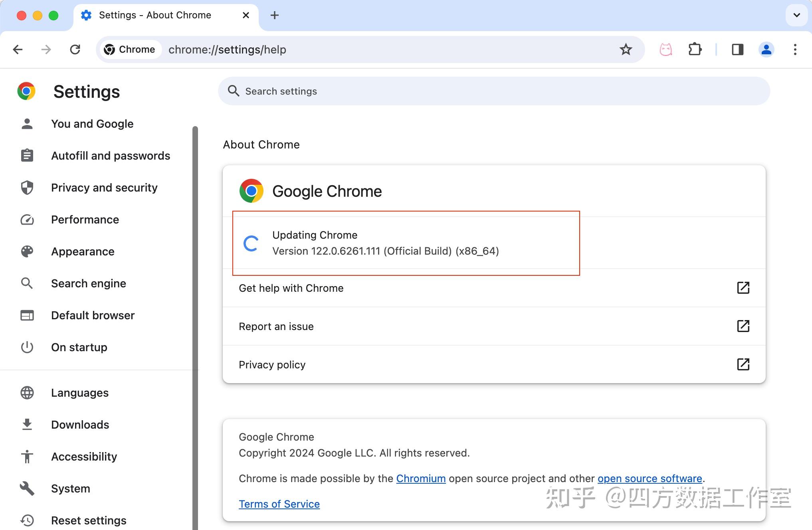Open a new tab with plus button

coord(274,15)
